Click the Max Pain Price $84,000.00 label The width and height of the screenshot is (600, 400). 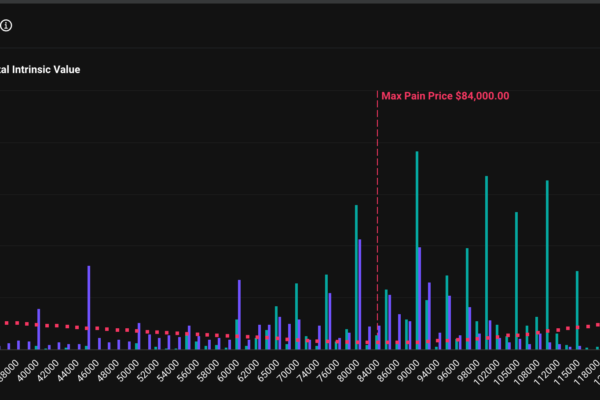[x=445, y=96]
